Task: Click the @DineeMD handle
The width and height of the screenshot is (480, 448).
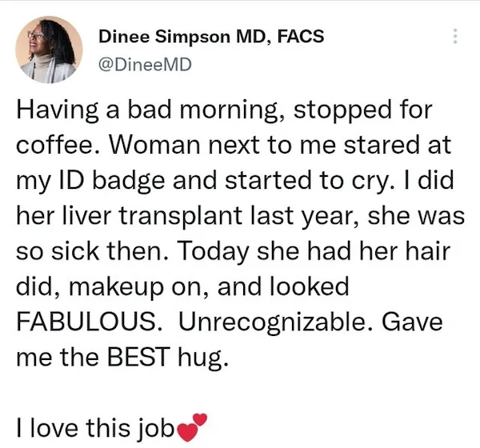Action: point(145,65)
